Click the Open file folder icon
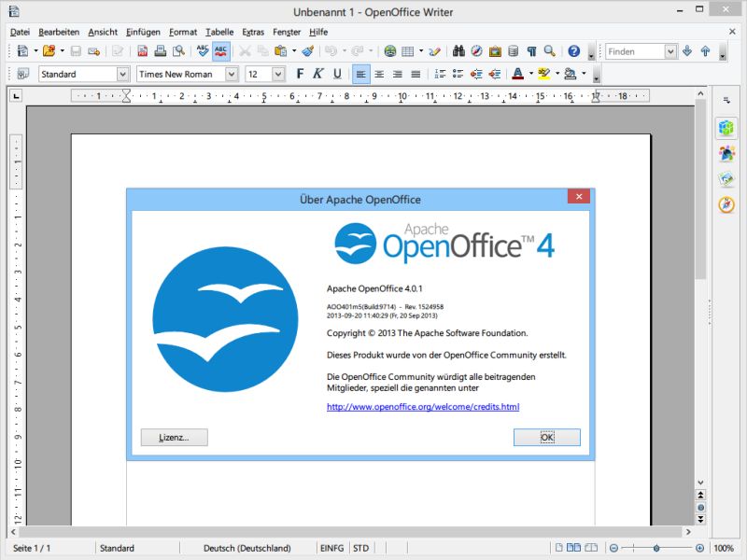Viewport: 747px width, 560px height. pyautogui.click(x=49, y=51)
